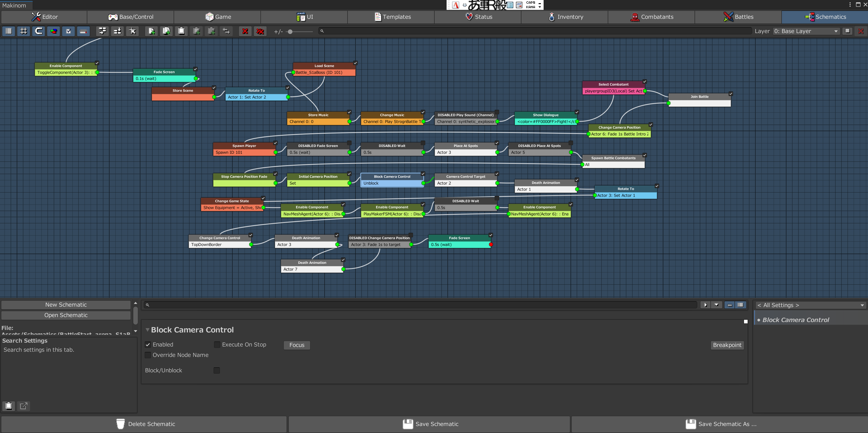The image size is (868, 433).
Task: Uncheck the Enabled checkbox
Action: [x=148, y=344]
